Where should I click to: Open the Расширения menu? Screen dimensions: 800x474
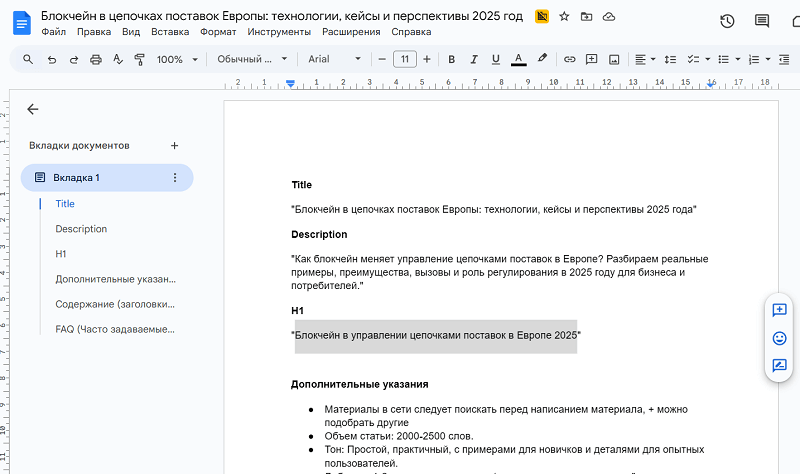(x=351, y=32)
